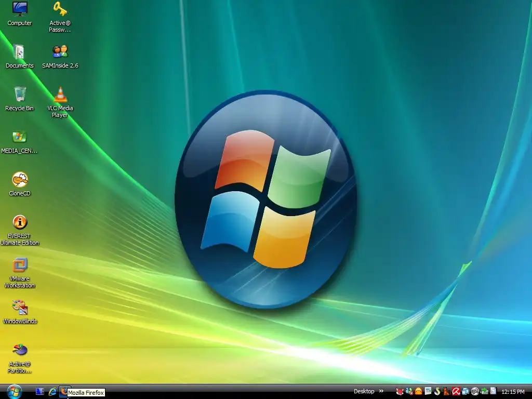Screen dimensions: 532x399
Task: Open the MEDIA_CEN... desktop shortcut
Action: click(x=19, y=142)
